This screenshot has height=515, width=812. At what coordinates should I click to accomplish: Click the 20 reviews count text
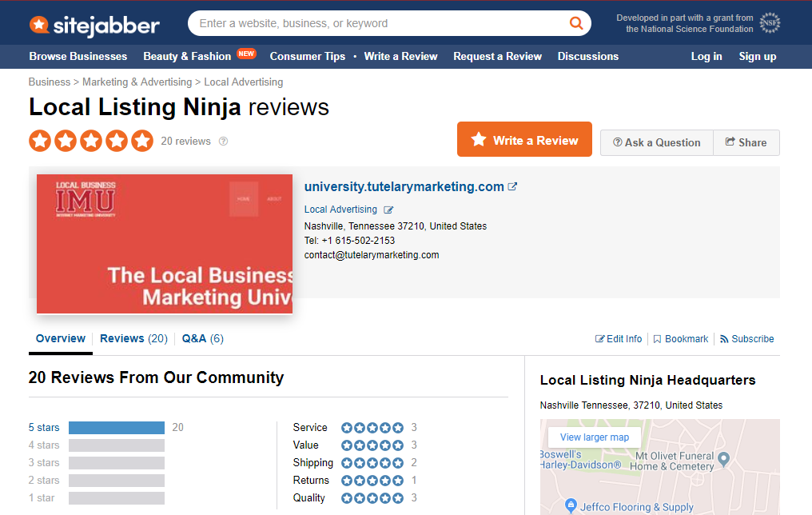click(186, 141)
